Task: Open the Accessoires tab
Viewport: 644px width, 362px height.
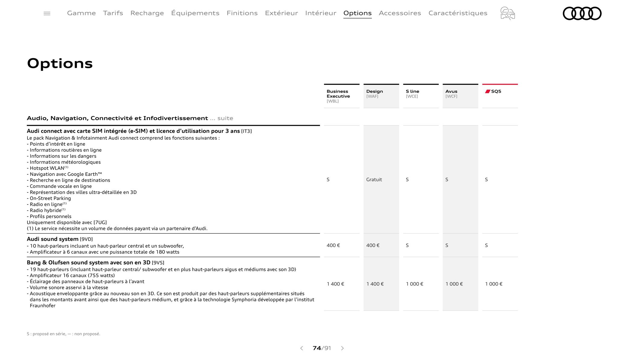Action: tap(400, 13)
